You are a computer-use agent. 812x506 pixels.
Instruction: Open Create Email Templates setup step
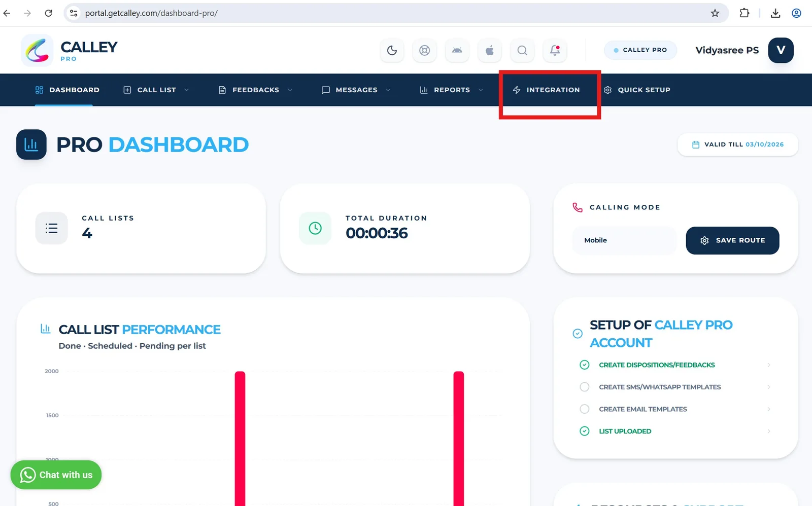[675, 409]
